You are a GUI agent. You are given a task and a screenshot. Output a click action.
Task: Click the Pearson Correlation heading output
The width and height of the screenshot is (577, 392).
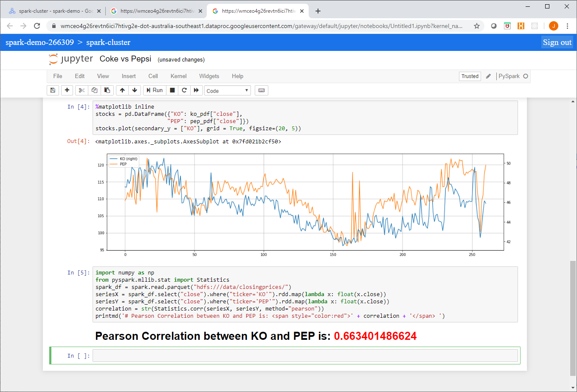click(256, 336)
